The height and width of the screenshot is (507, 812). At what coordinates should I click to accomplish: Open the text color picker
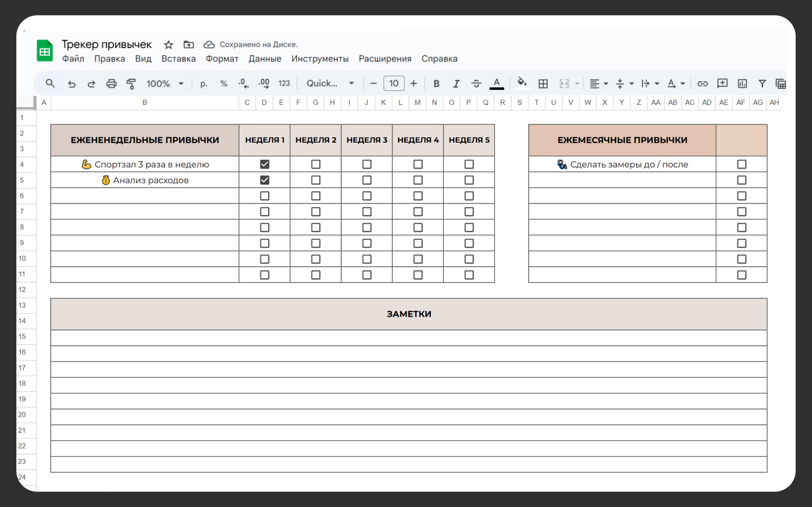point(496,83)
